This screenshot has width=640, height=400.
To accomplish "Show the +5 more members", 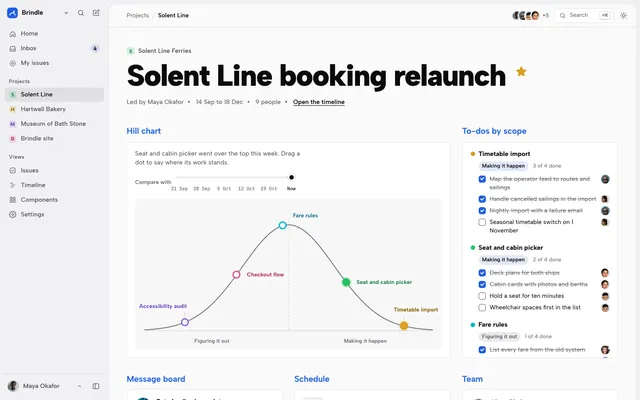I will pos(546,16).
